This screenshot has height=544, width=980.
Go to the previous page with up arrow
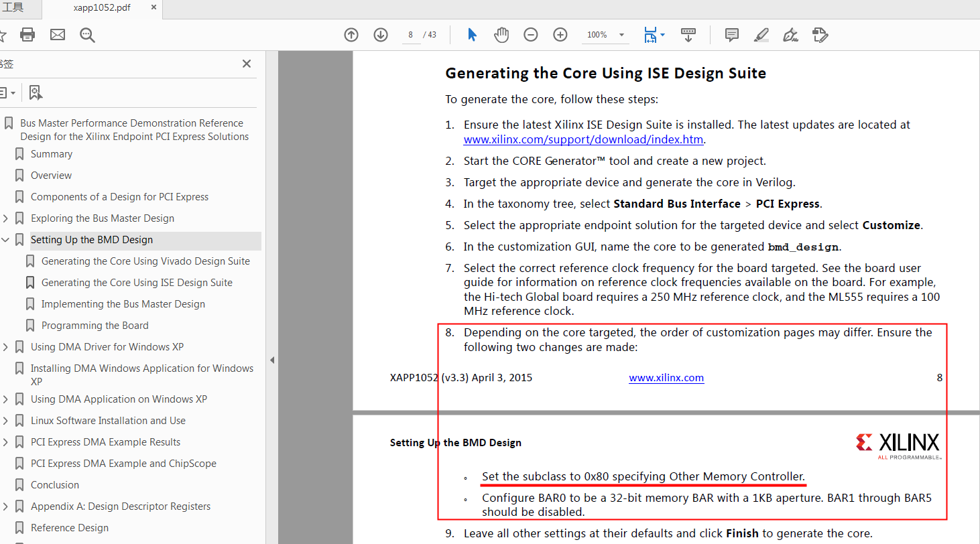click(x=351, y=35)
